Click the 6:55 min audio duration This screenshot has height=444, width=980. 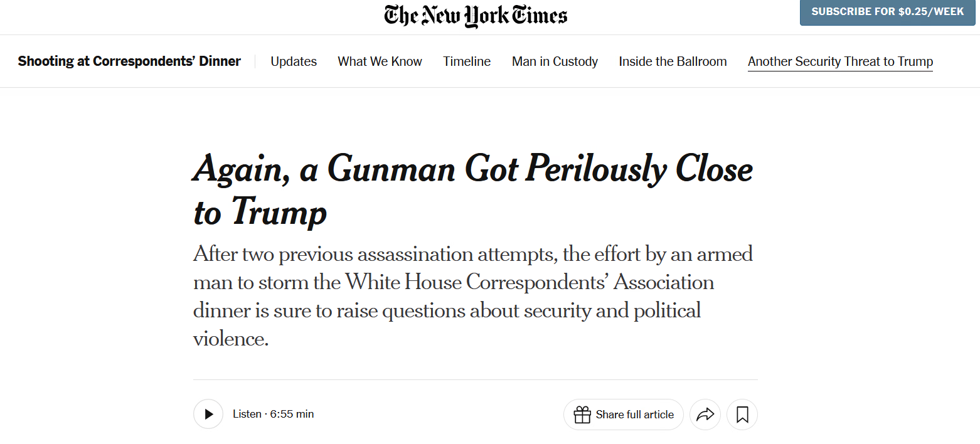coord(292,414)
